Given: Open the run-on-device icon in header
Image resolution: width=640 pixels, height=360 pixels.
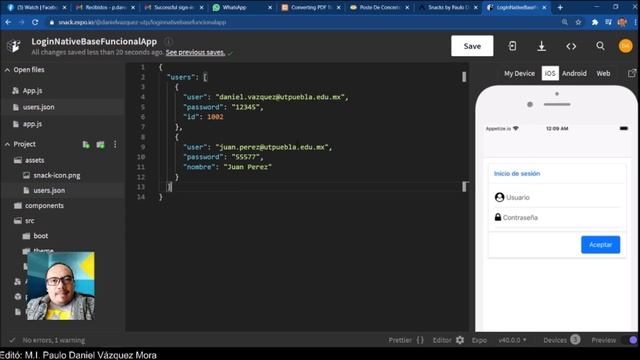Looking at the screenshot, I should point(512,46).
